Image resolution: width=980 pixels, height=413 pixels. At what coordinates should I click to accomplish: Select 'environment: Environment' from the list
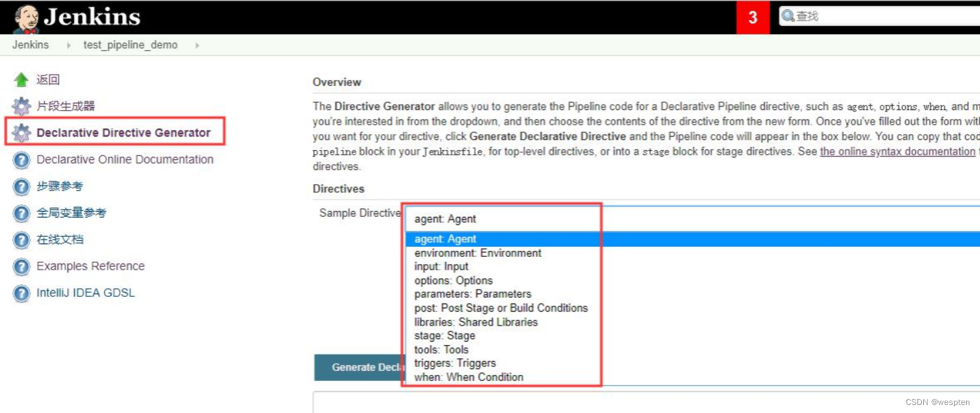[x=478, y=253]
